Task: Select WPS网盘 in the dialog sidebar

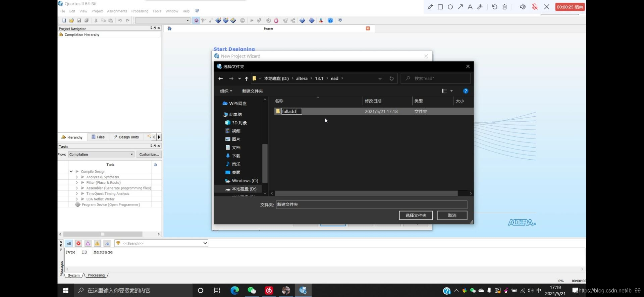Action: point(234,103)
